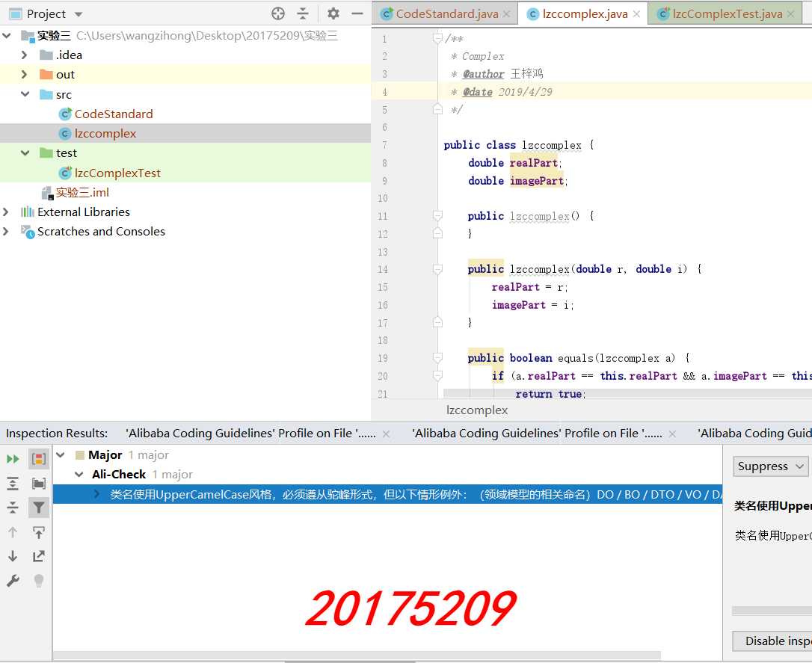Viewport: 812px width, 663px height.
Task: Click the export inspection results icon
Action: point(39,556)
